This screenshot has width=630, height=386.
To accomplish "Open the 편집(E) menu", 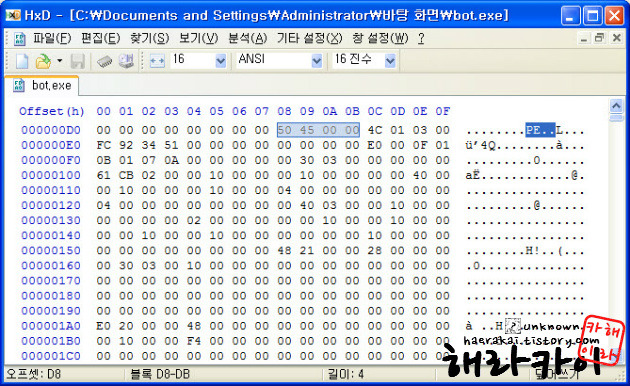I will [100, 39].
